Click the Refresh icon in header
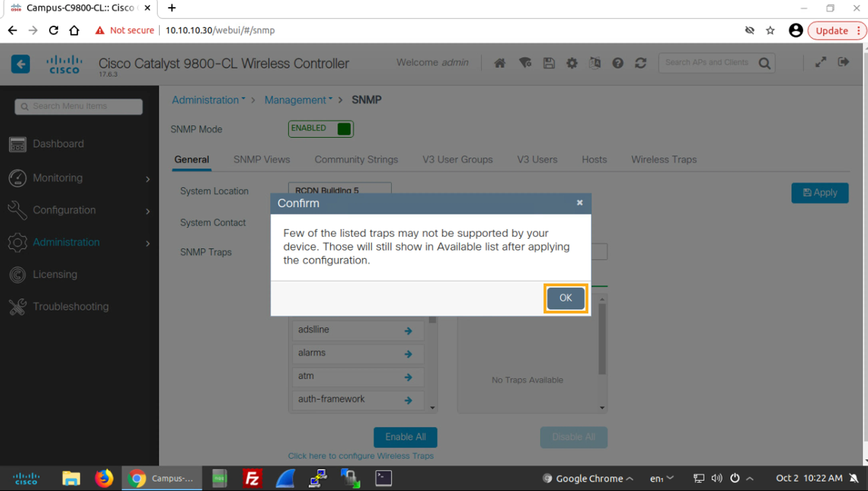 (x=640, y=63)
